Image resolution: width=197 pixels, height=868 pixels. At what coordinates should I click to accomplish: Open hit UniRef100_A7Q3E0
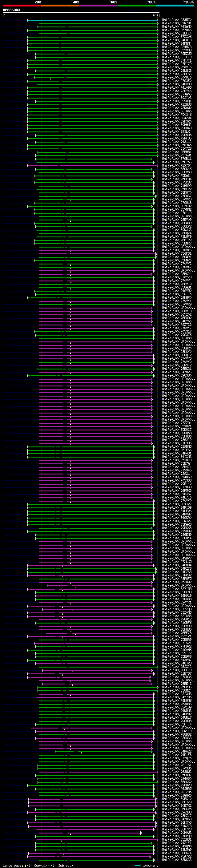pyautogui.click(x=177, y=81)
